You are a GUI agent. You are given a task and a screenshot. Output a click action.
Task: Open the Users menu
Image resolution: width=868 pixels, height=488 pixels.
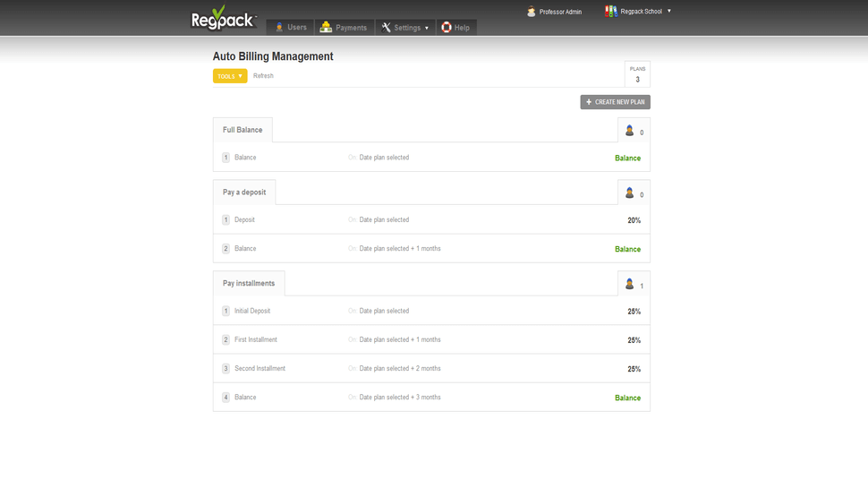[x=290, y=28]
